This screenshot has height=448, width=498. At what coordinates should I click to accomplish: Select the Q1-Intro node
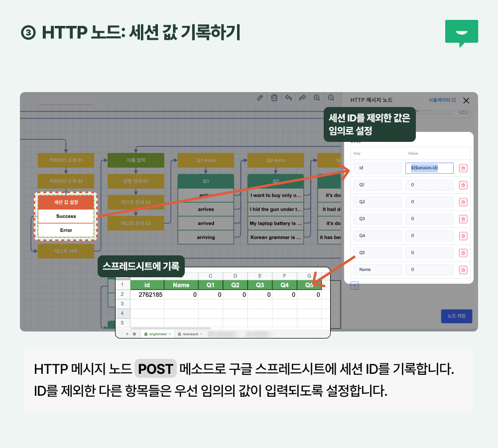pos(206,160)
